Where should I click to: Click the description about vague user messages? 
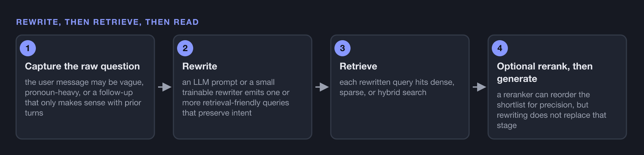pyautogui.click(x=84, y=97)
